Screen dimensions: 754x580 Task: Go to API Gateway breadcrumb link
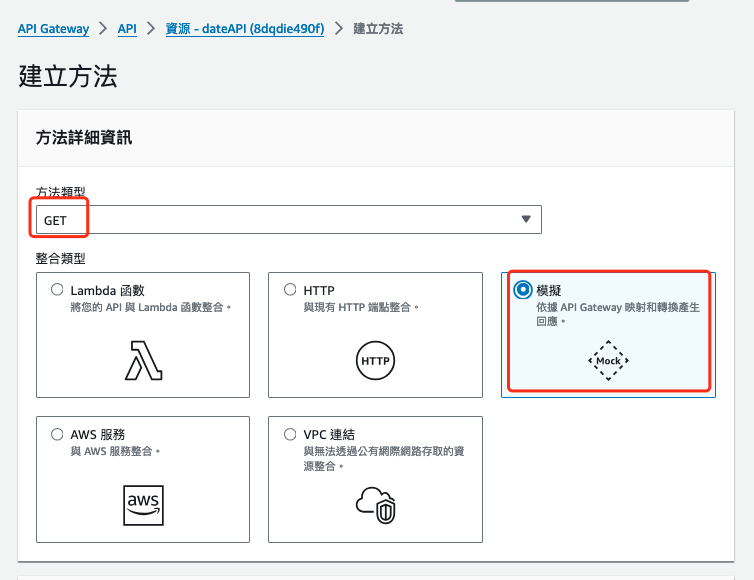click(53, 29)
